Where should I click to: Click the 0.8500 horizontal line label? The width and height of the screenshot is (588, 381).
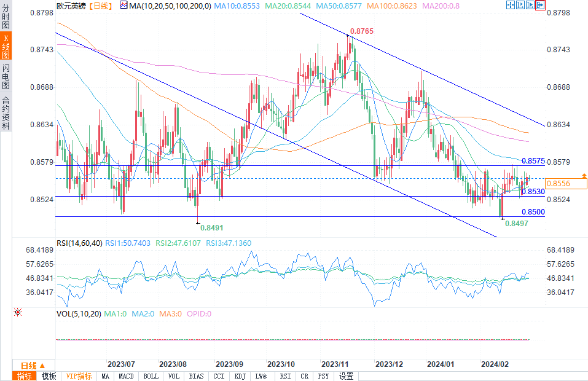tap(533, 212)
